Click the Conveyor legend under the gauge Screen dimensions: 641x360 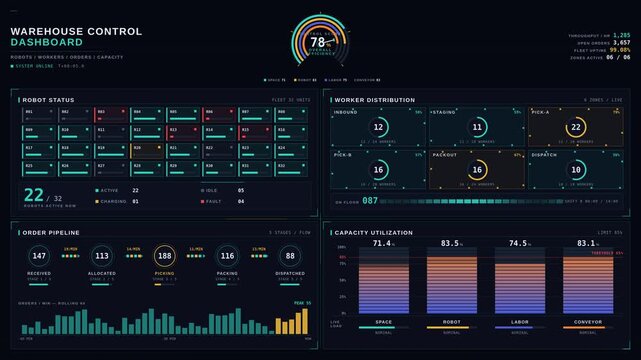click(367, 80)
